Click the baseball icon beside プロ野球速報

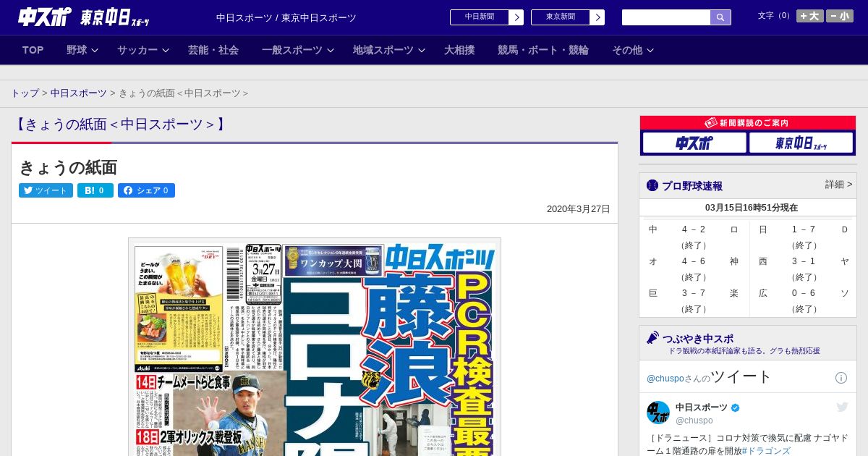point(652,186)
